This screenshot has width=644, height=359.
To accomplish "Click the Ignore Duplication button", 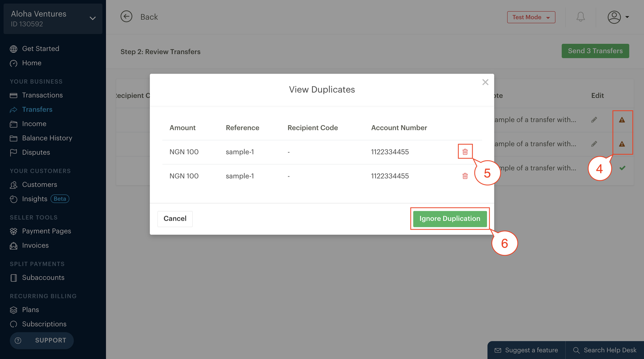I will pyautogui.click(x=450, y=219).
